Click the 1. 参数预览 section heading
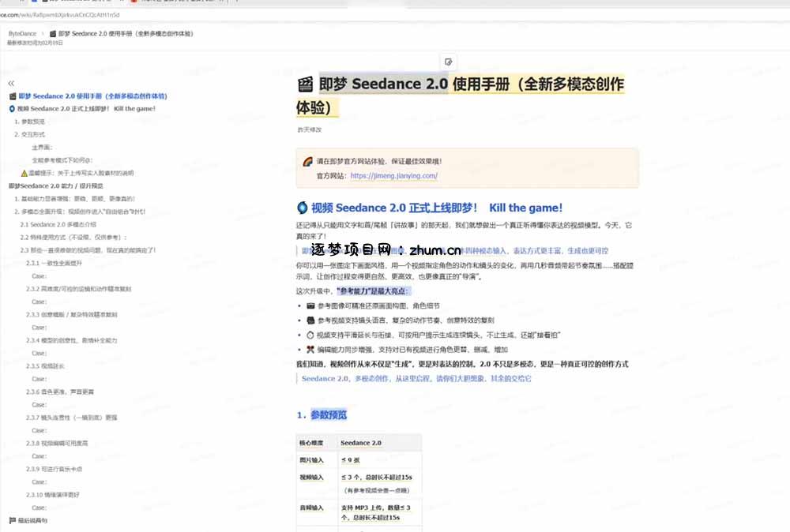Viewport: 790px width, 532px height. coord(322,414)
